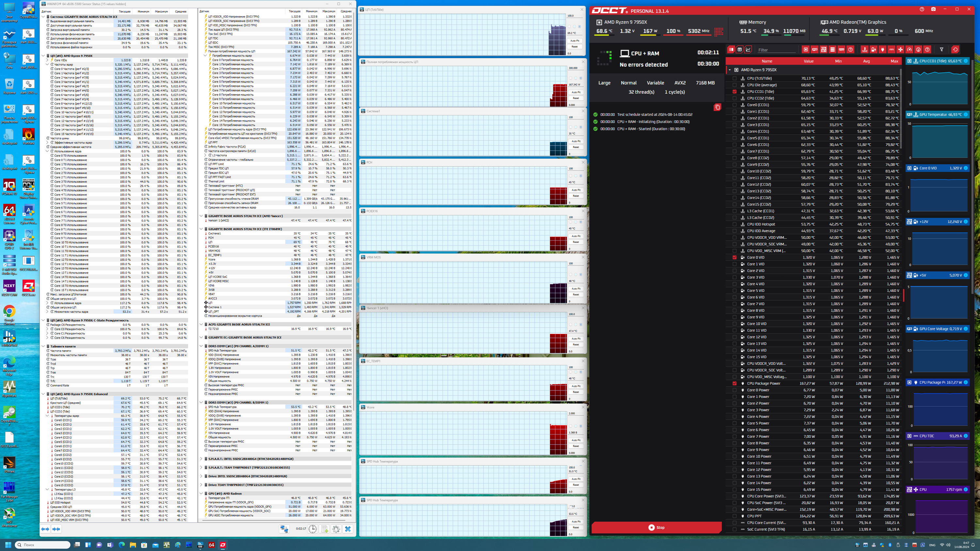Expand S.M.A.R.T.: INTEL SSDSC2BX480G4 section
The height and width of the screenshot is (551, 980).
point(201,459)
